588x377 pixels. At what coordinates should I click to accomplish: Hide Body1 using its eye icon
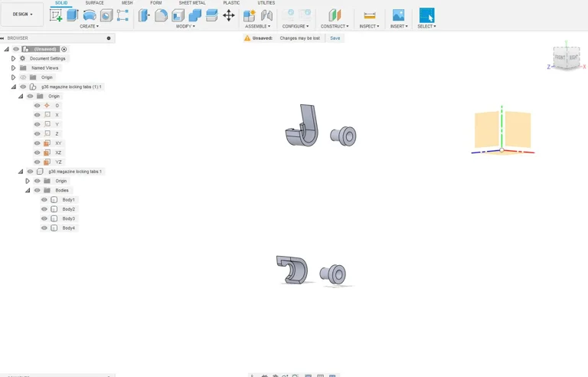(x=44, y=200)
